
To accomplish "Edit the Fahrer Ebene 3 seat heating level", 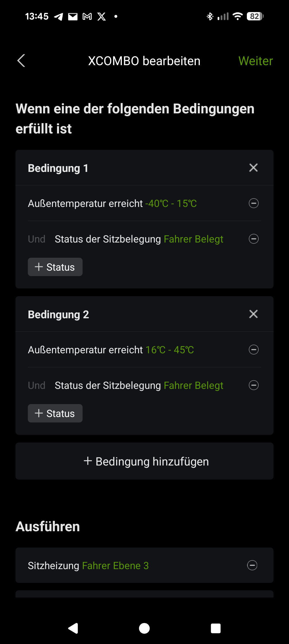I will 115,566.
